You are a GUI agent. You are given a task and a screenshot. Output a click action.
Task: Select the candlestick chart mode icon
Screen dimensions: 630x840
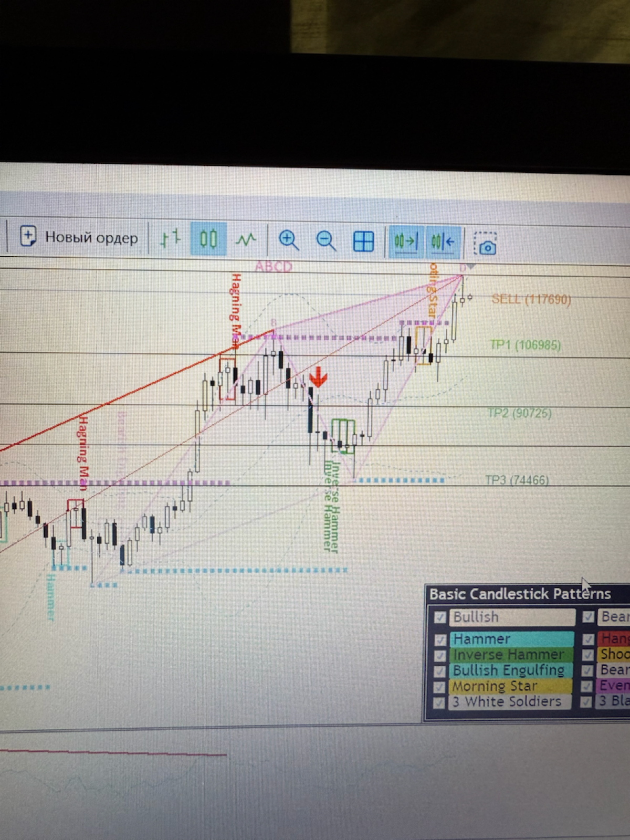tap(208, 239)
